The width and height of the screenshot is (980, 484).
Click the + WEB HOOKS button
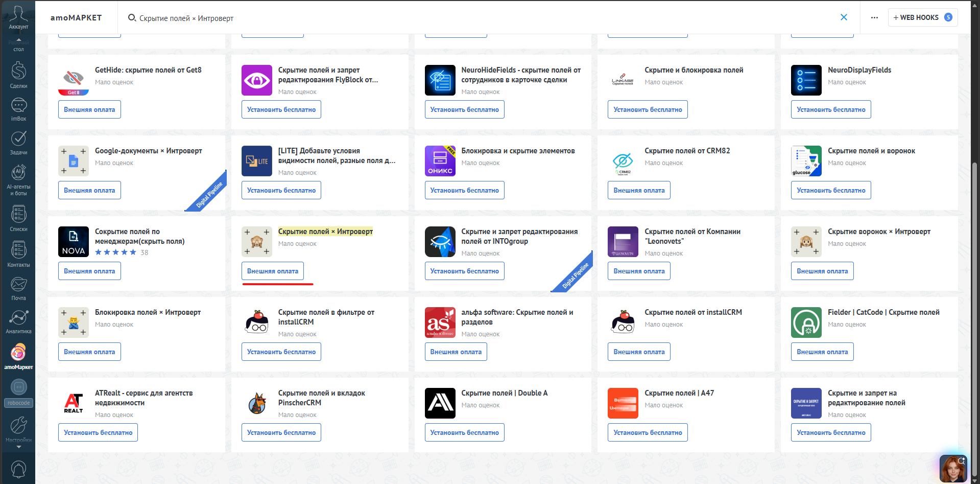[922, 17]
